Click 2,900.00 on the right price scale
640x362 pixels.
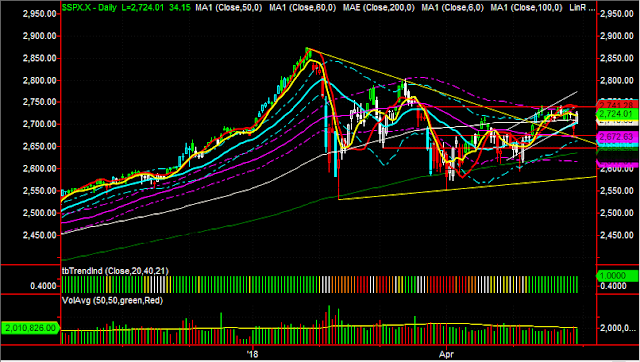tap(617, 36)
